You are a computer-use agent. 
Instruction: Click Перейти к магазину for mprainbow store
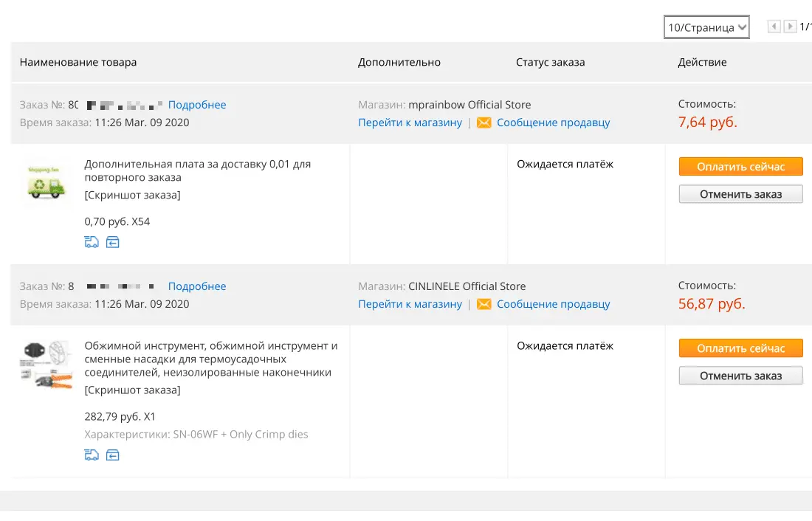tap(410, 123)
